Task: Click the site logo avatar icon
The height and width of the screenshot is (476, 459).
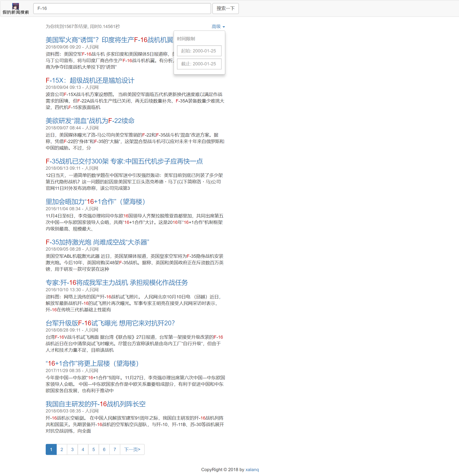Action: point(16,6)
